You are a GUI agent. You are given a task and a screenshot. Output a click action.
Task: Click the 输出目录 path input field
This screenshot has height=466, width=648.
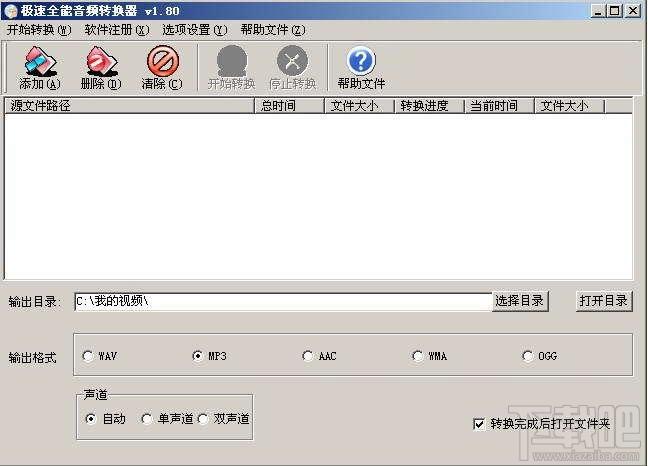pos(283,301)
